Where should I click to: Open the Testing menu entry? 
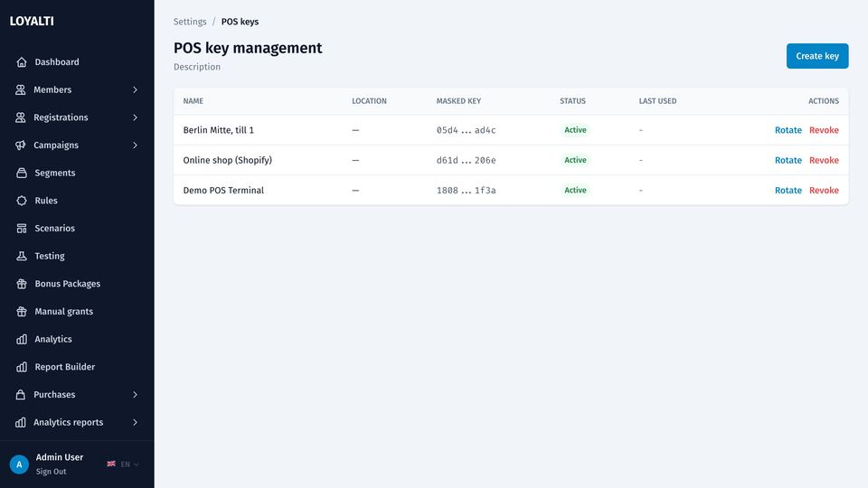click(77, 256)
